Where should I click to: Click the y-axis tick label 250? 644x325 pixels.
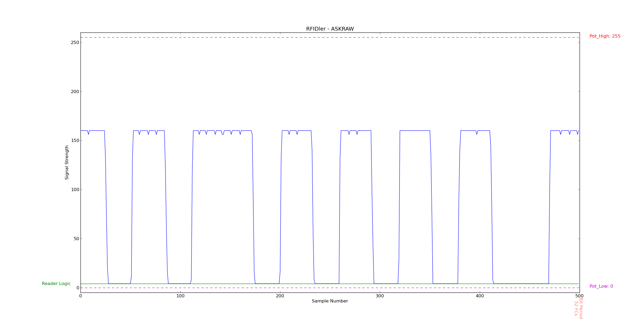click(75, 42)
